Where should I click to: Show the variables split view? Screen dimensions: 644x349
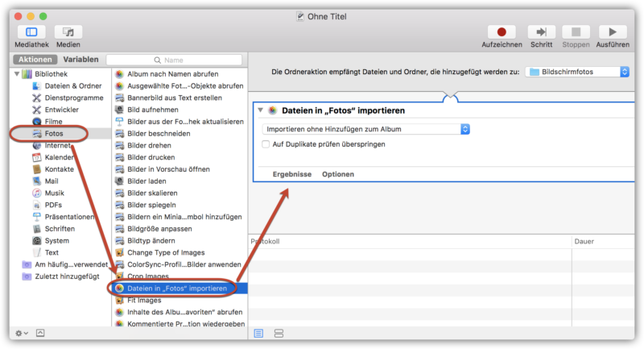tap(279, 334)
